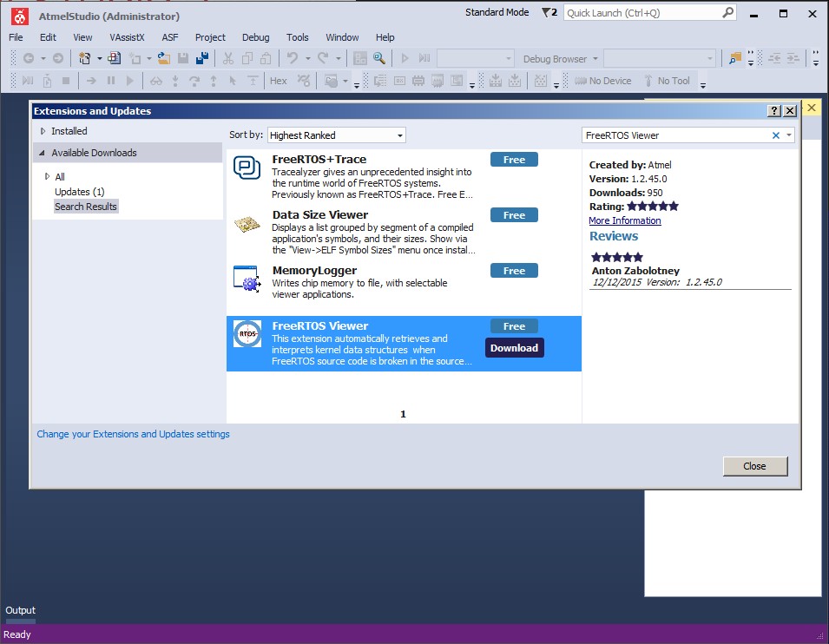Image resolution: width=829 pixels, height=644 pixels.
Task: Click the Find in Files magnifier icon
Action: pyautogui.click(x=379, y=59)
